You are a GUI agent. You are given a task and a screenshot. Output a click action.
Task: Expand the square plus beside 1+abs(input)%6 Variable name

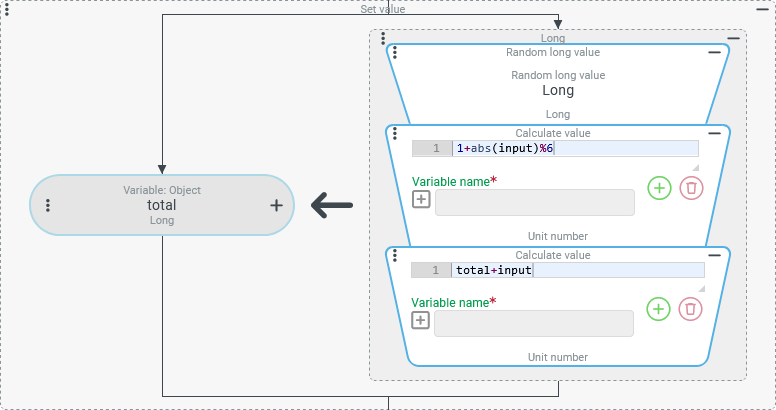click(x=421, y=200)
